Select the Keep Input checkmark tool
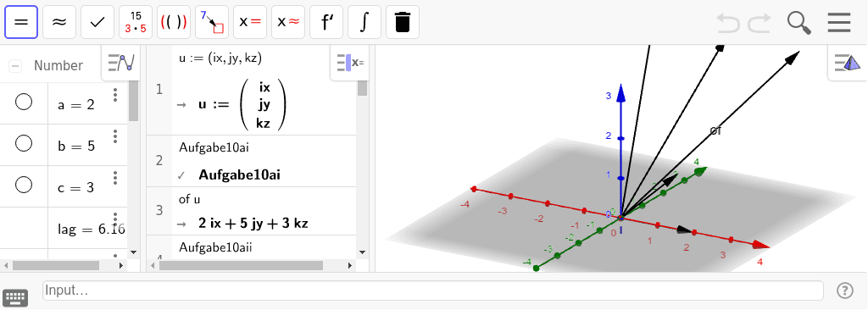Image resolution: width=868 pixels, height=310 pixels. tap(97, 22)
